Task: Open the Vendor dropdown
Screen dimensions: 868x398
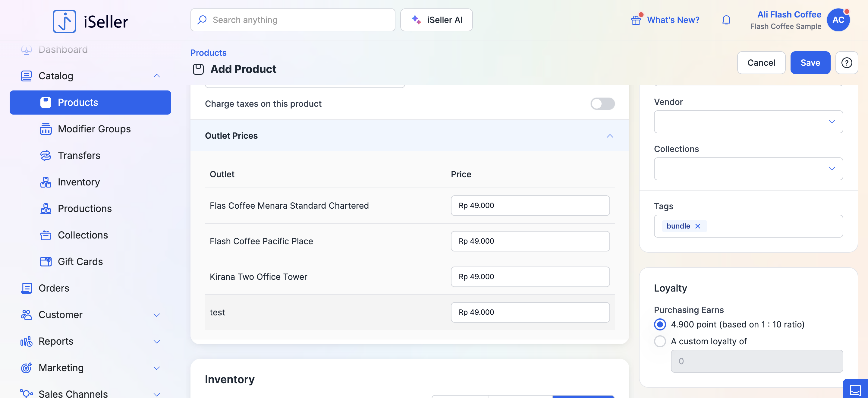Action: click(x=748, y=122)
